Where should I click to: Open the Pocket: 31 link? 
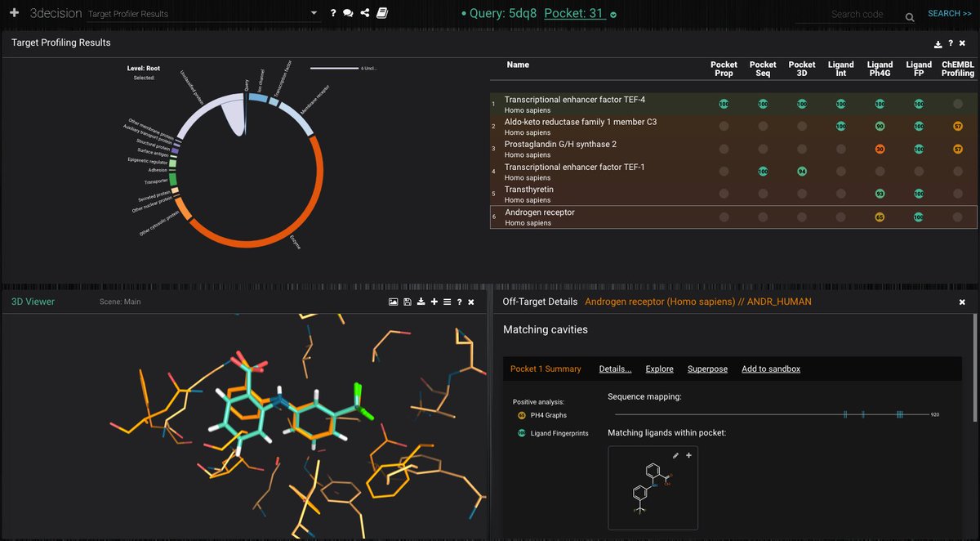point(573,13)
